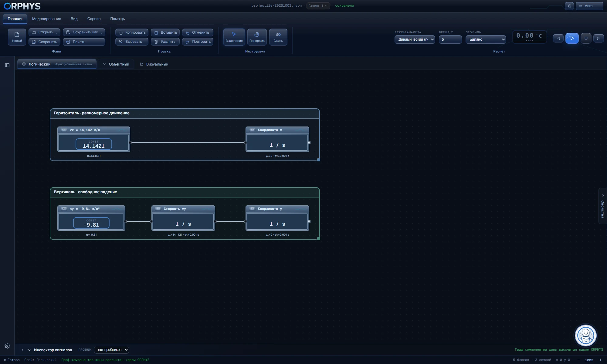Screen dimensions: 607x364
Task: Activate the Связь link tool
Action: pos(278,37)
